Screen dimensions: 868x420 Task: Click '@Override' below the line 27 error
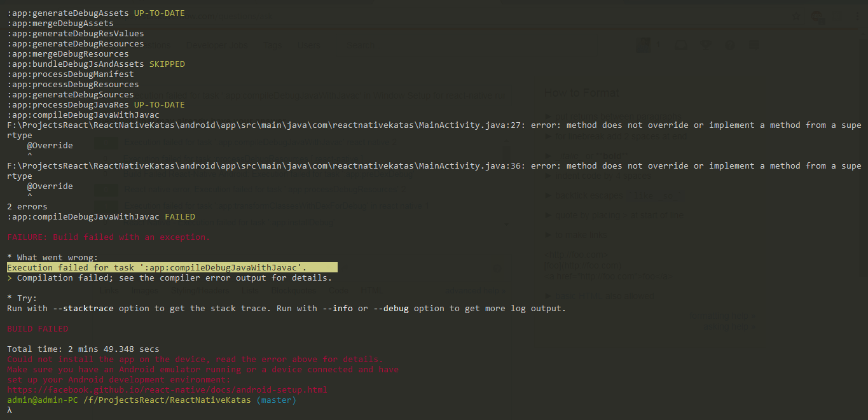coord(50,146)
